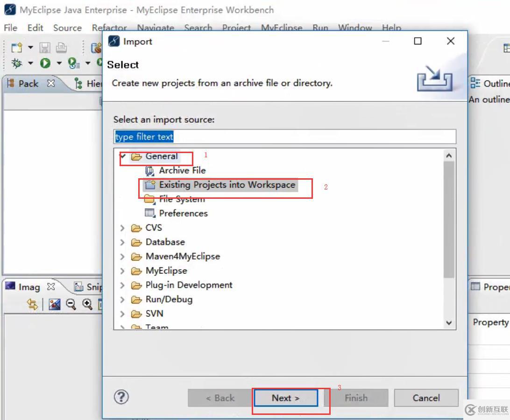The image size is (510, 420).
Task: Open the Source menu
Action: click(67, 28)
